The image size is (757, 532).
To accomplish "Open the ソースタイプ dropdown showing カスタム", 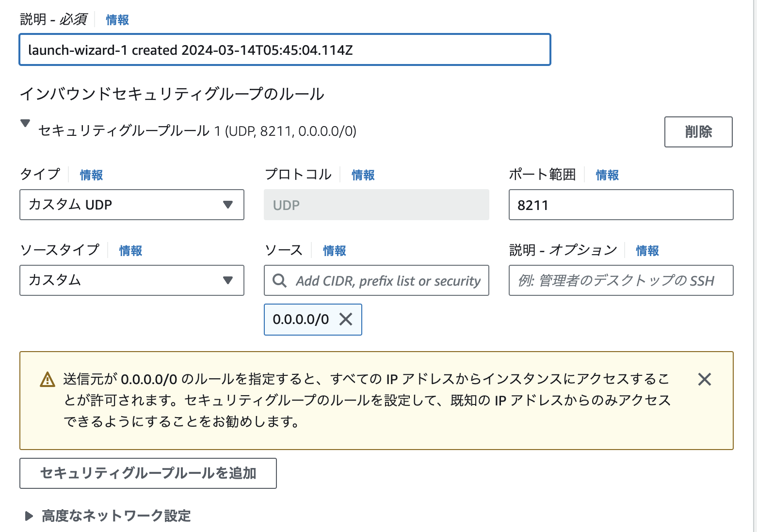I will tap(131, 280).
